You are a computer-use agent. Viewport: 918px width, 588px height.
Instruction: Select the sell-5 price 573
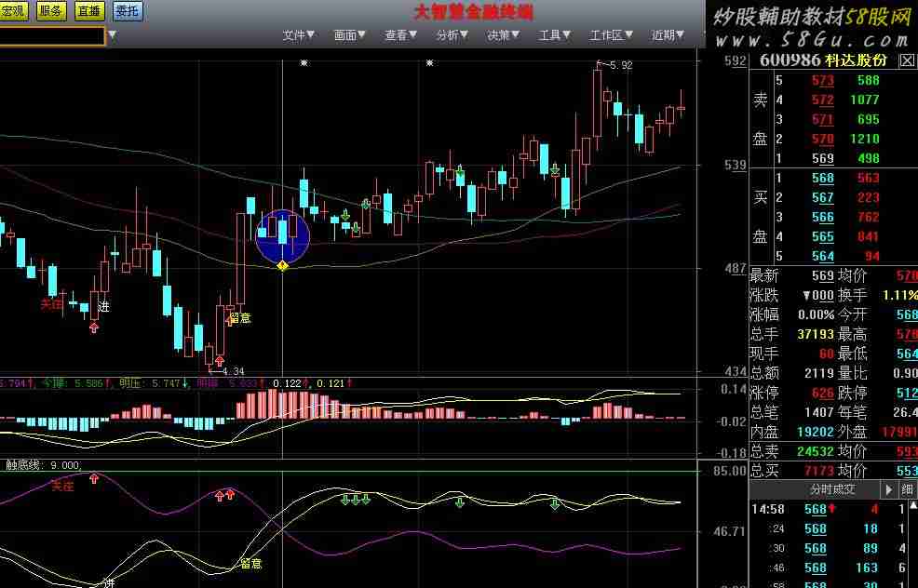[x=823, y=81]
